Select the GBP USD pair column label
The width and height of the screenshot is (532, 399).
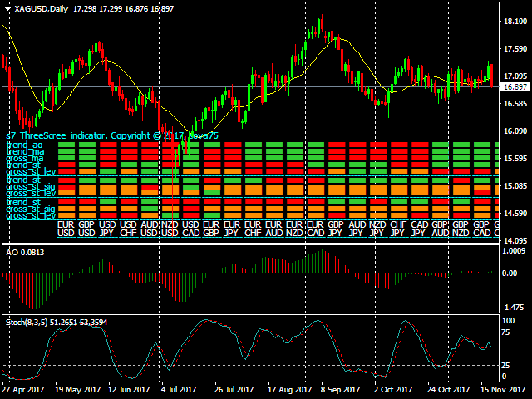click(x=87, y=229)
